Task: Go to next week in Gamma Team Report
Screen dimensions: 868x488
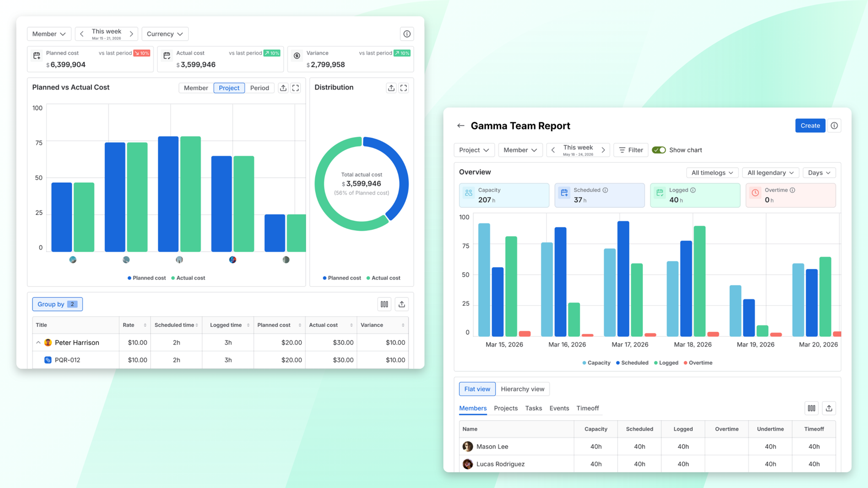Action: [x=603, y=150]
